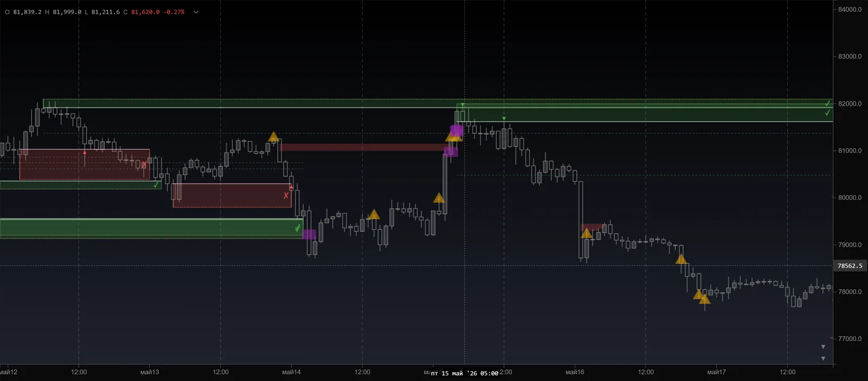The width and height of the screenshot is (868, 381).
Task: Click the upper purple square near 81400
Action: [457, 131]
